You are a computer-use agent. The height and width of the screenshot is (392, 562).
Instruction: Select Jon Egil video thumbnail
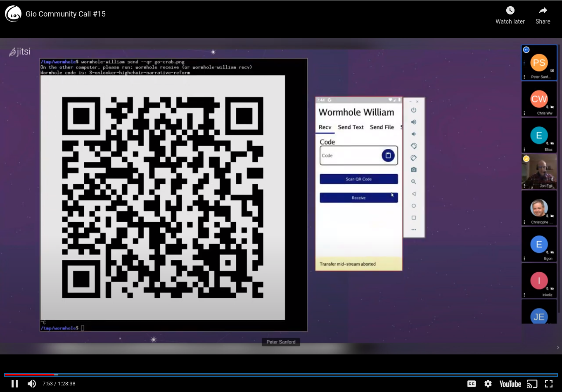click(x=539, y=172)
